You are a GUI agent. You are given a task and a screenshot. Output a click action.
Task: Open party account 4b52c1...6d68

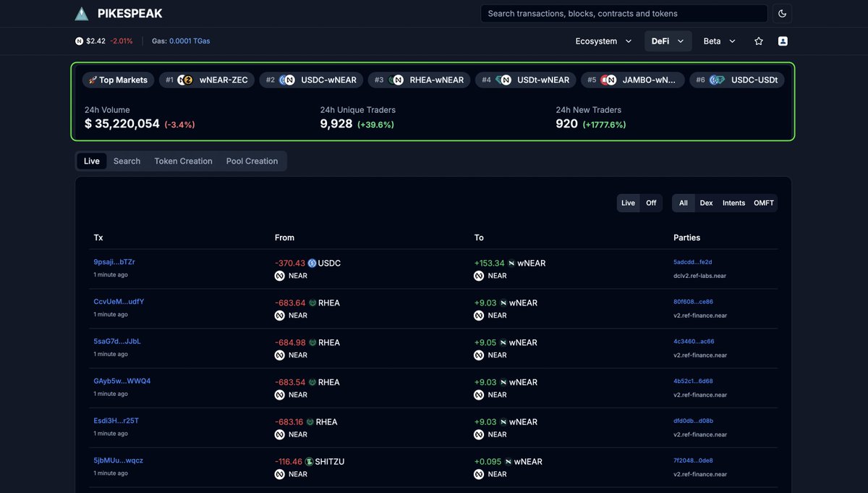(x=693, y=382)
